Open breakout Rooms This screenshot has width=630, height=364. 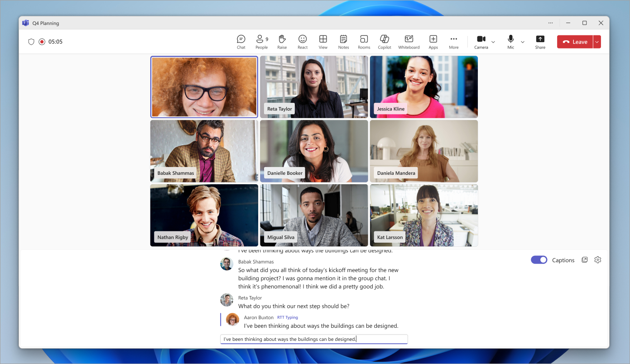pyautogui.click(x=364, y=41)
